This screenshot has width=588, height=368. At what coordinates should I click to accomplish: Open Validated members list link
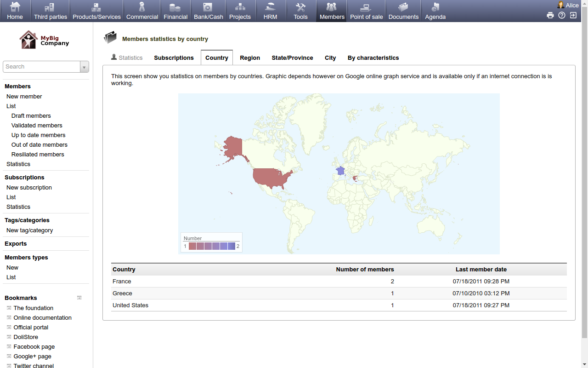click(37, 126)
